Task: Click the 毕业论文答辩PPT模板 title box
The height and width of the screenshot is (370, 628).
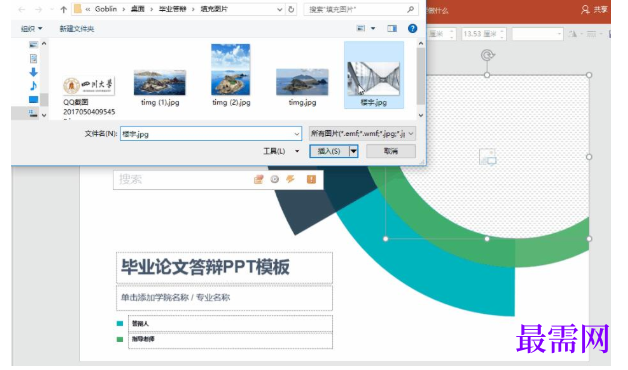Action: pos(224,267)
